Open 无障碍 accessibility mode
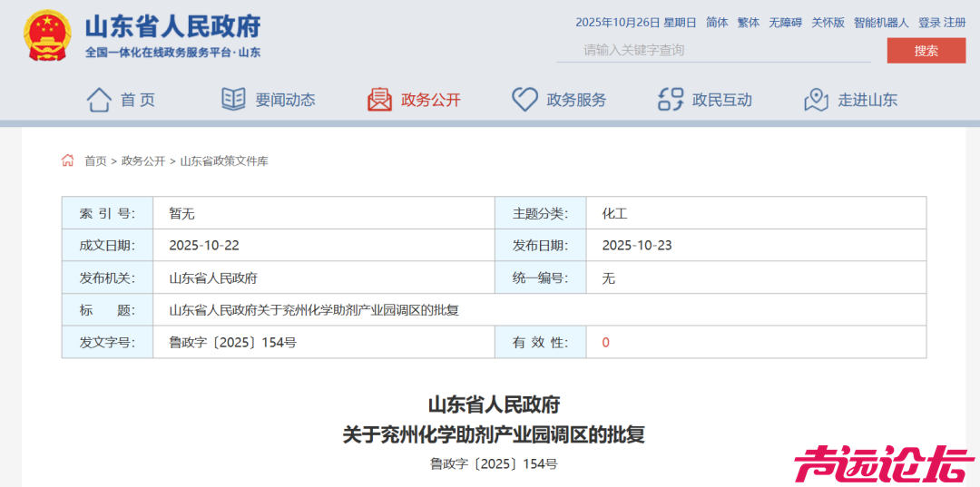980x487 pixels. [785, 23]
